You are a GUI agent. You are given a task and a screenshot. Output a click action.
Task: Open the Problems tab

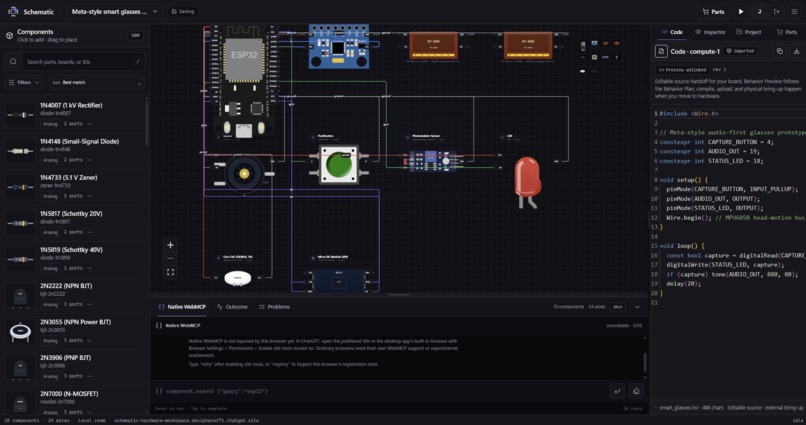(x=274, y=307)
